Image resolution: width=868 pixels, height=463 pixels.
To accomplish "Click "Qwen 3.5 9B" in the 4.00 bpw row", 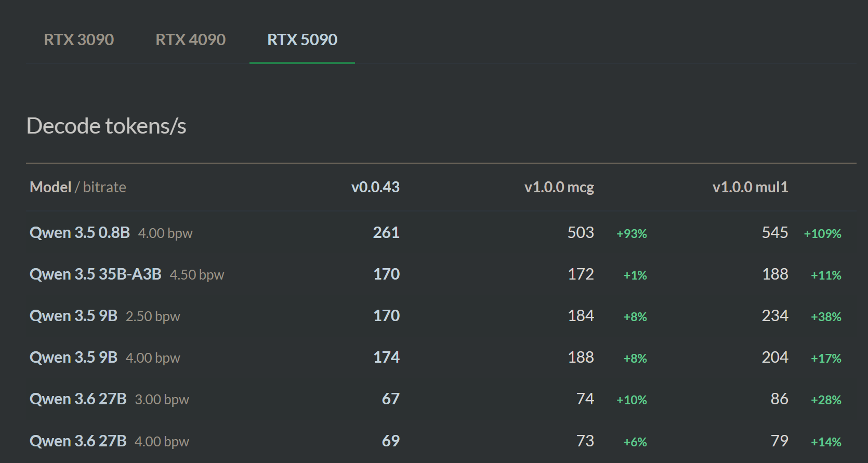I will (74, 358).
